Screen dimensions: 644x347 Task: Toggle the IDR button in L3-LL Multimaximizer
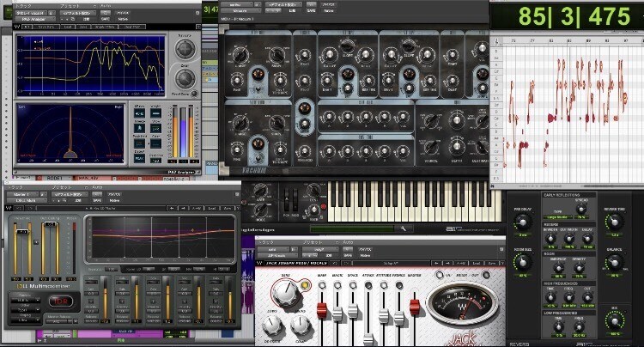tap(61, 301)
